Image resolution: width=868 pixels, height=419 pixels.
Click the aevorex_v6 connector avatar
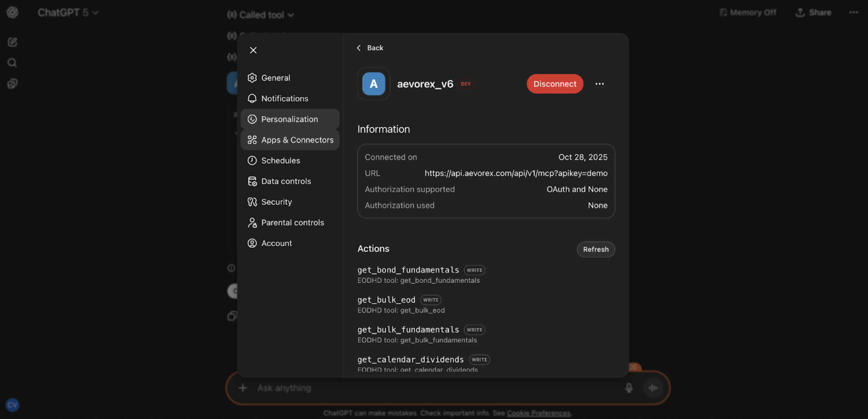click(x=373, y=84)
